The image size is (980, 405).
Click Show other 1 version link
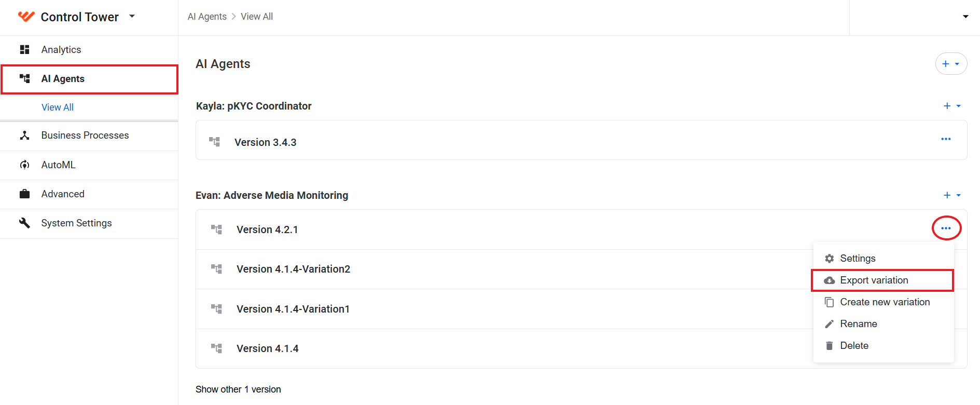238,389
